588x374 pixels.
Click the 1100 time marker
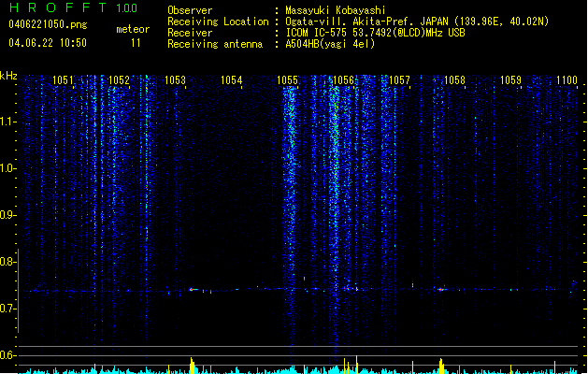[x=566, y=80]
